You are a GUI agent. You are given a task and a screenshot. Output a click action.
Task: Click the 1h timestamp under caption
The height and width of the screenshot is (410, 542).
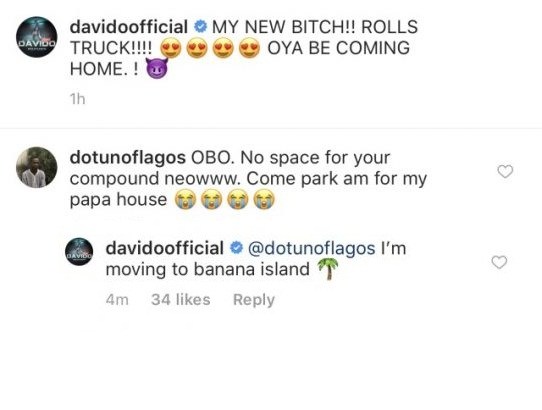tap(77, 99)
